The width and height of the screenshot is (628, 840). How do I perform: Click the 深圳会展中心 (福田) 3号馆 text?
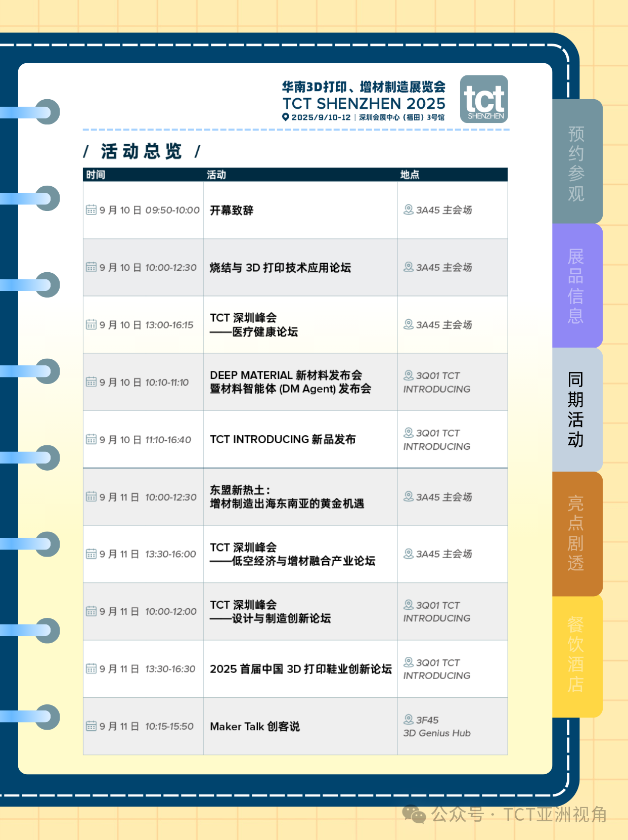(x=402, y=117)
